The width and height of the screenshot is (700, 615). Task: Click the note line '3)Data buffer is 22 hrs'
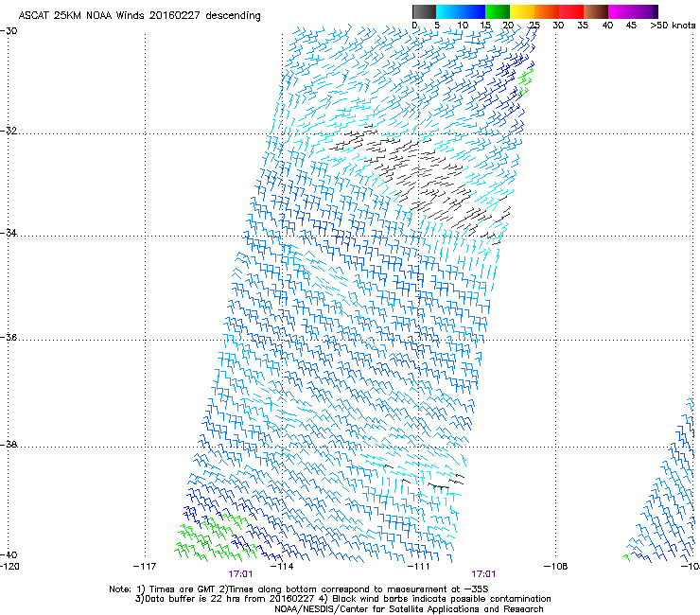[x=342, y=599]
